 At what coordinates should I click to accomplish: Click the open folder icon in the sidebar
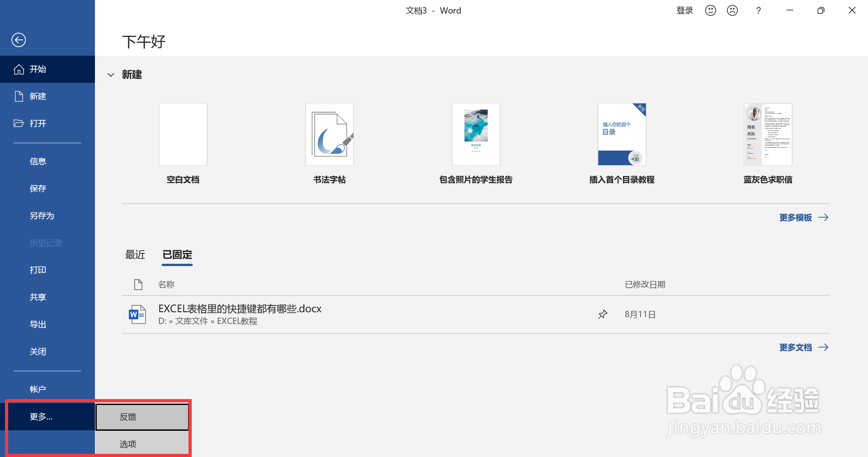(19, 123)
